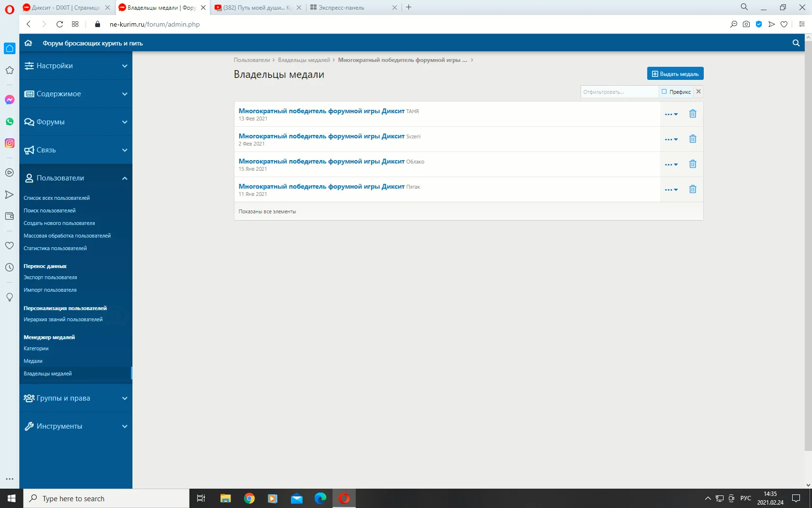Click the Windows taskbar search box
This screenshot has width=812, height=508.
(106, 498)
